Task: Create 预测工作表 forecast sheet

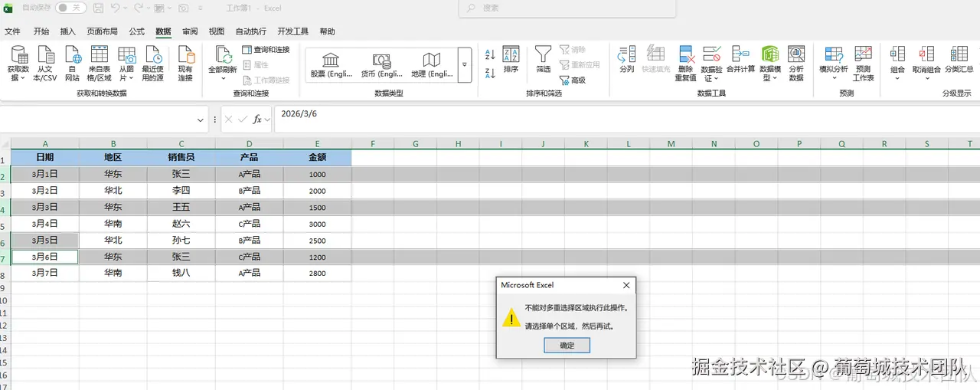Action: pos(863,64)
